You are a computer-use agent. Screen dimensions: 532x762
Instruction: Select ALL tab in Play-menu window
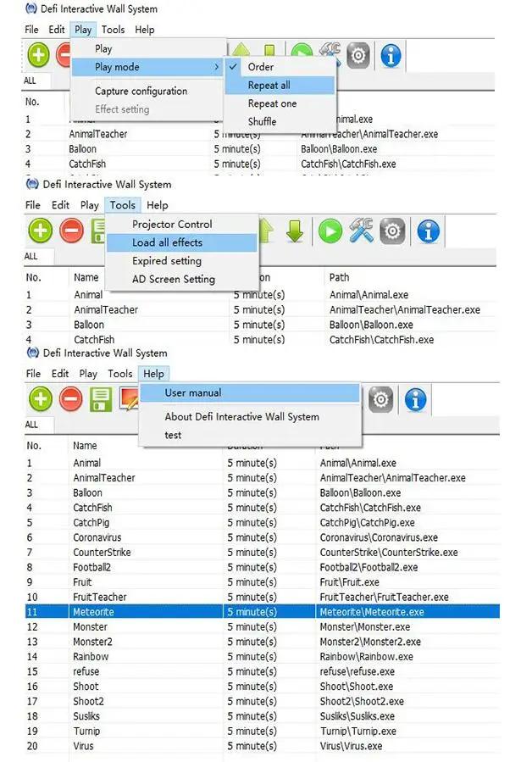click(x=30, y=81)
